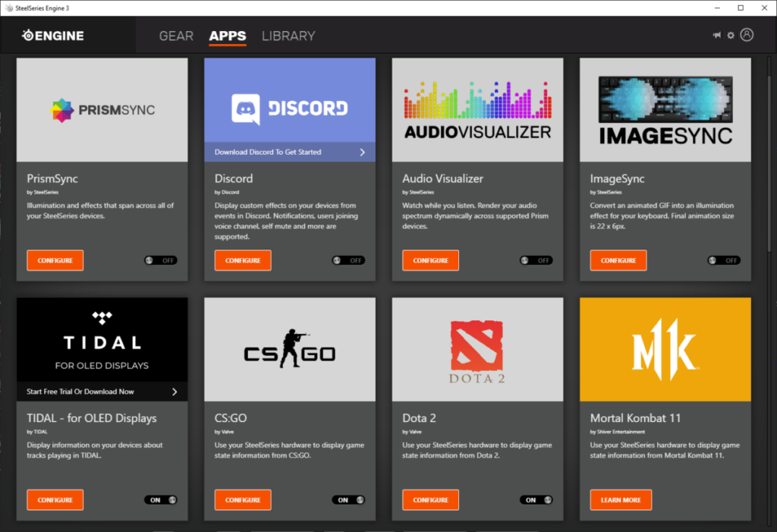The width and height of the screenshot is (777, 532).
Task: Configure the TIDAL for OLED Displays app
Action: click(x=55, y=500)
